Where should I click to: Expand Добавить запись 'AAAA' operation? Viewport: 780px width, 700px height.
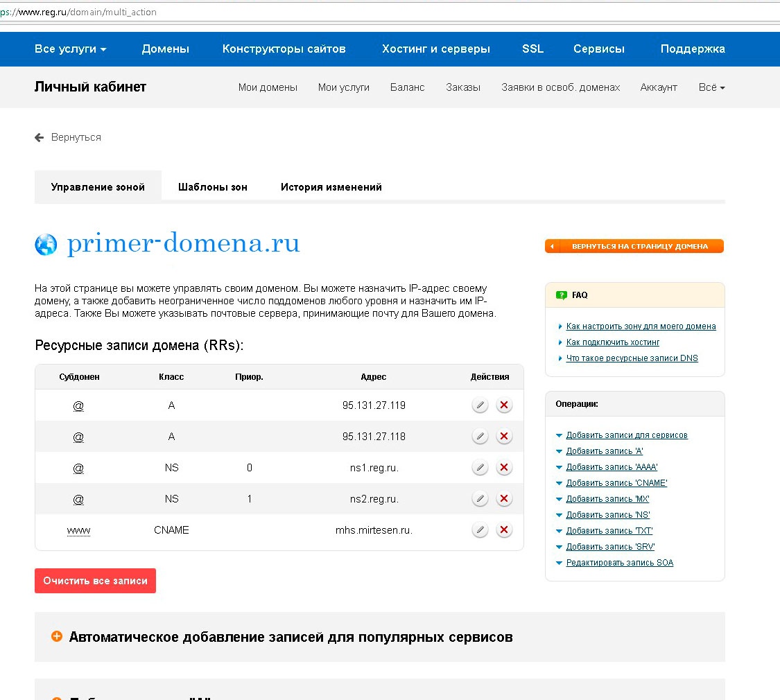[612, 467]
